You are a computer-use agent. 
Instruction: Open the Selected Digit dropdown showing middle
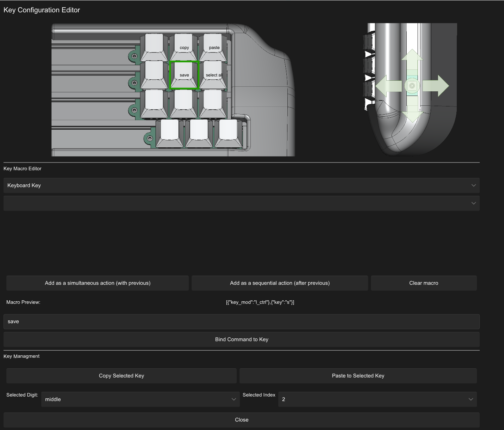pos(140,399)
